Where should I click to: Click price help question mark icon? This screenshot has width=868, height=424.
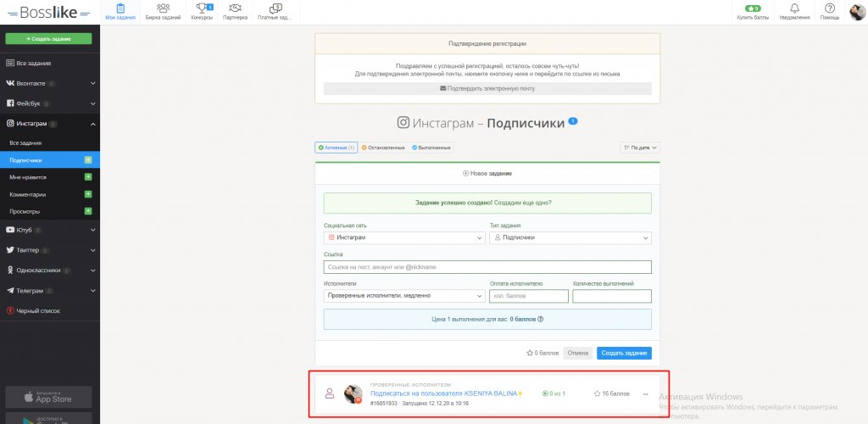point(540,320)
